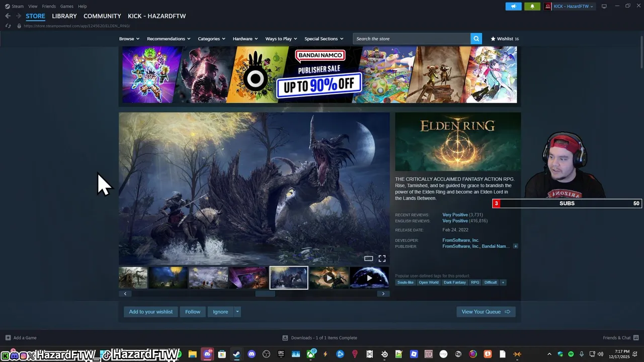Click the Bandai Namco Publisher Sale banner
This screenshot has width=644, height=362.
319,74
